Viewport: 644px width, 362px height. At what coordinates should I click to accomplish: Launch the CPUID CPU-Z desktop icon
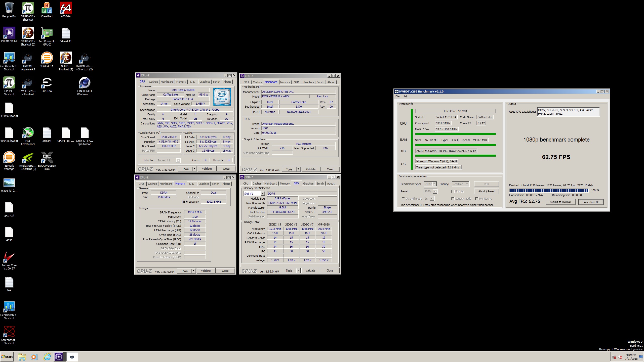point(9,35)
